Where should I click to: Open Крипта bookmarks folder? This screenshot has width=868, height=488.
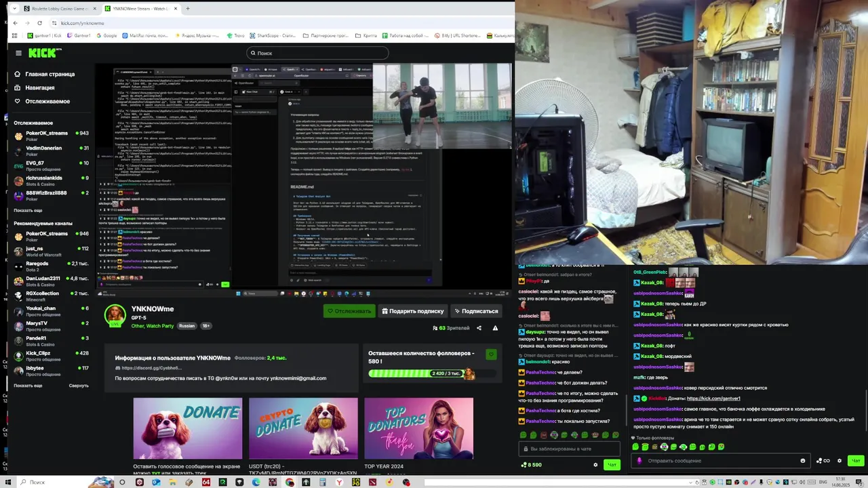[367, 35]
